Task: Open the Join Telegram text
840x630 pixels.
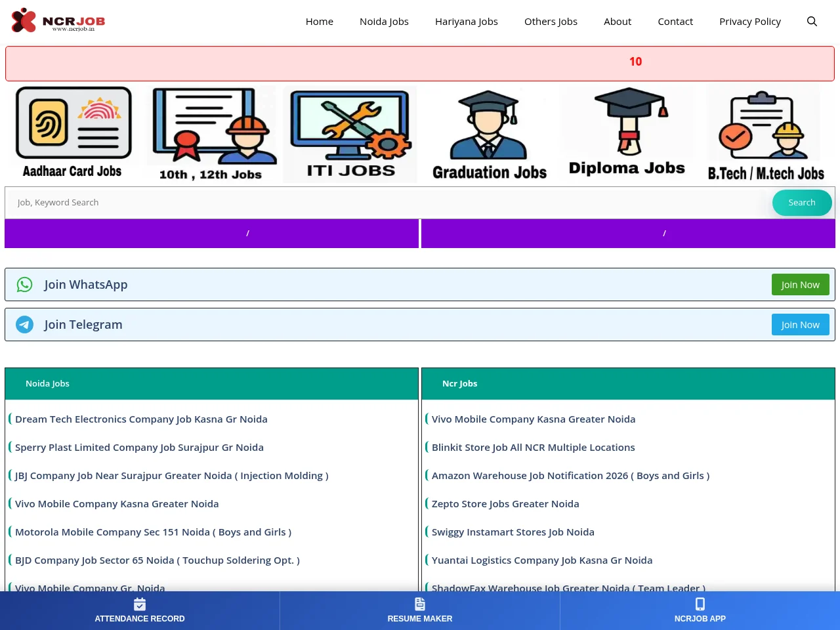Action: click(x=83, y=324)
